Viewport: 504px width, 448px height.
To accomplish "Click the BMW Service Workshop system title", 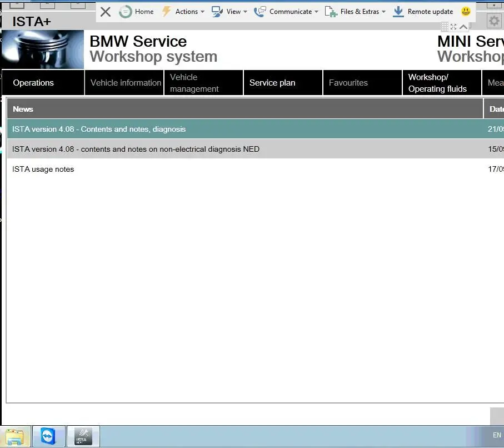I will click(153, 49).
